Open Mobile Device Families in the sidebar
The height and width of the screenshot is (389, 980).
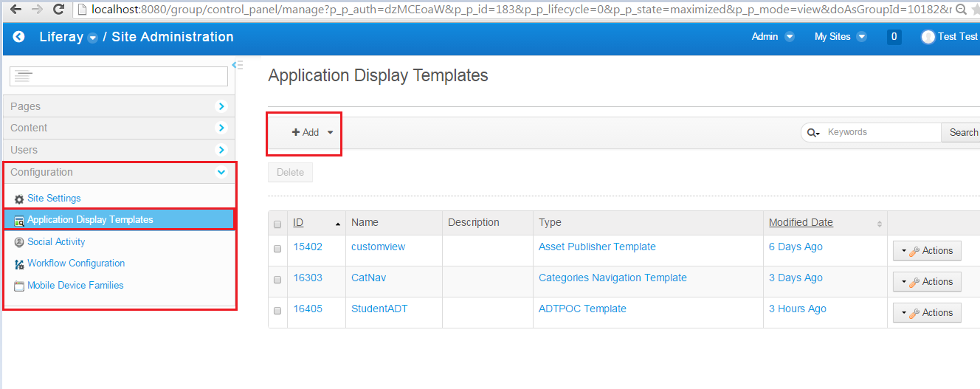click(x=75, y=286)
